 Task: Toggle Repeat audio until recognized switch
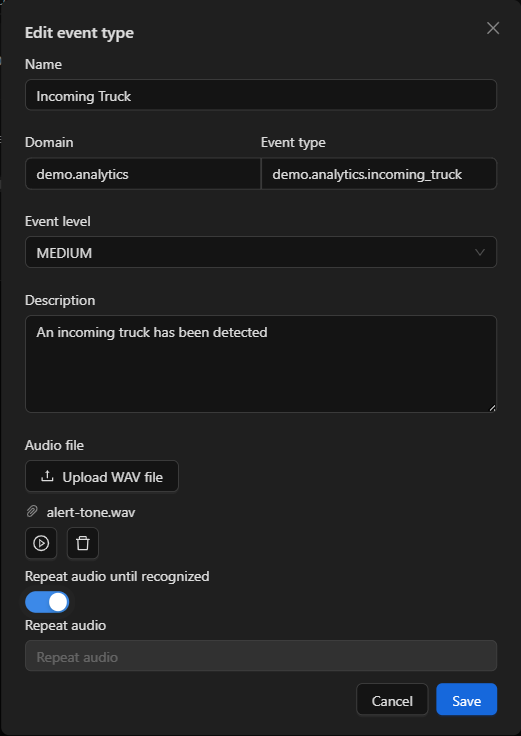coord(47,602)
